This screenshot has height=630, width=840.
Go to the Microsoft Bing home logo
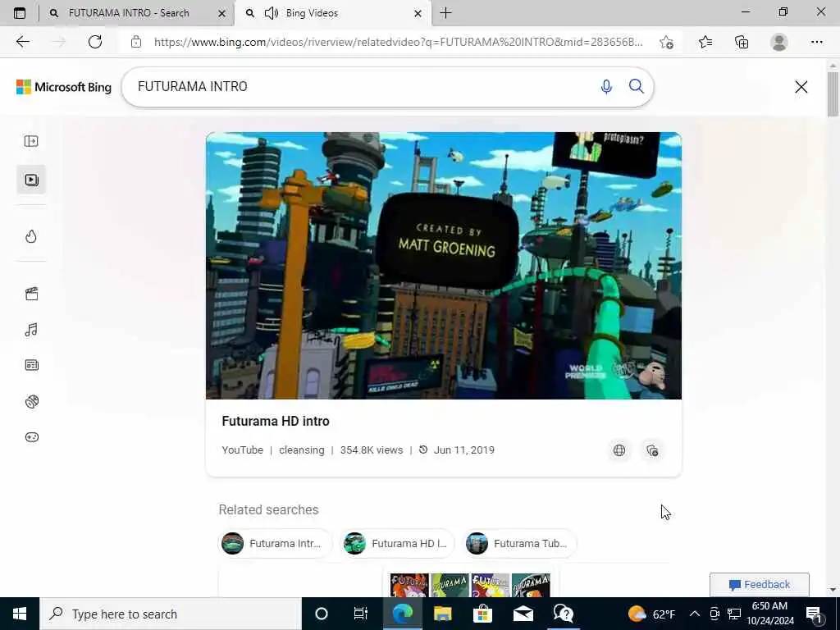[64, 87]
